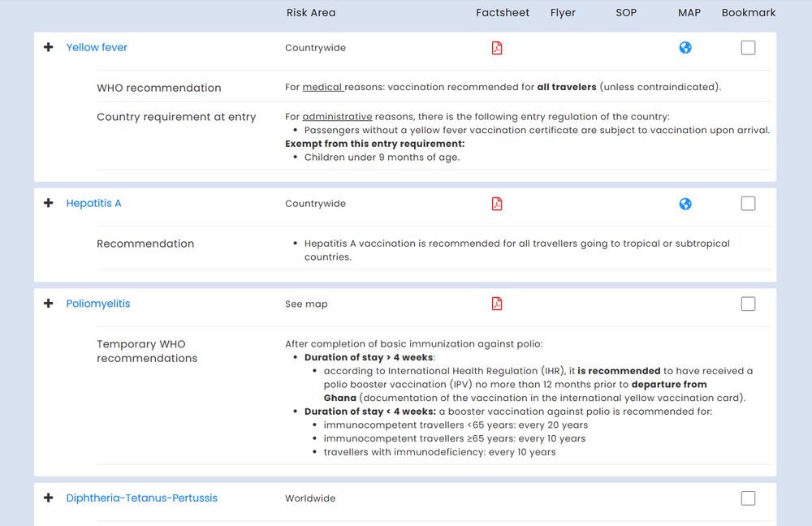Click 'Worldwide' in the Diphtheria-Tetanus-Pertussis row
The image size is (812, 526).
310,498
